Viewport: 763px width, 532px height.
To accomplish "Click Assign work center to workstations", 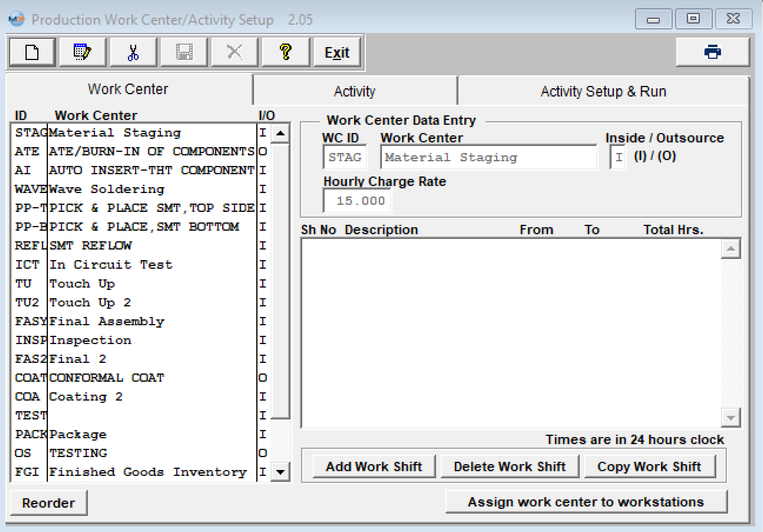I will [586, 502].
